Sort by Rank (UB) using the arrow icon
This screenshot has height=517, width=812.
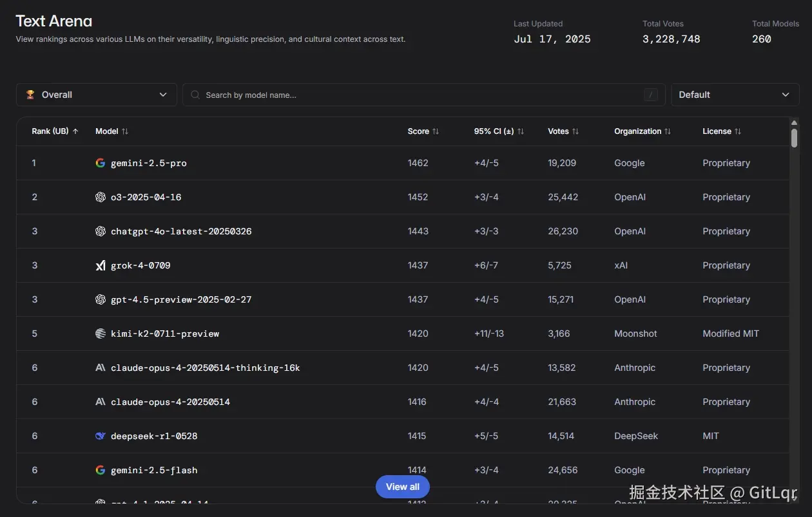point(75,131)
